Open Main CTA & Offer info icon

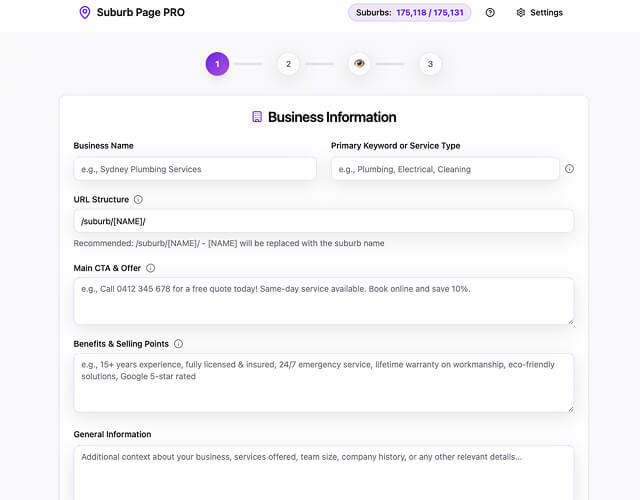click(x=151, y=268)
